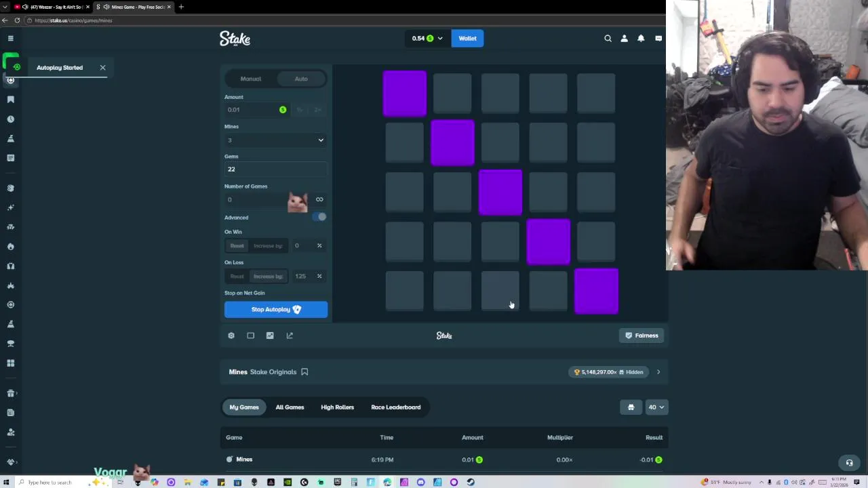Click the purple tile in the top row
The height and width of the screenshot is (488, 868).
[x=405, y=93]
